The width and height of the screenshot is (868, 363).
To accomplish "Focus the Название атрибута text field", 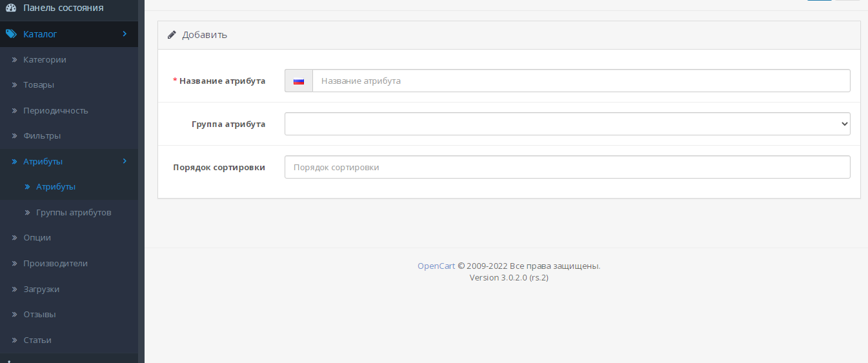I will click(581, 81).
